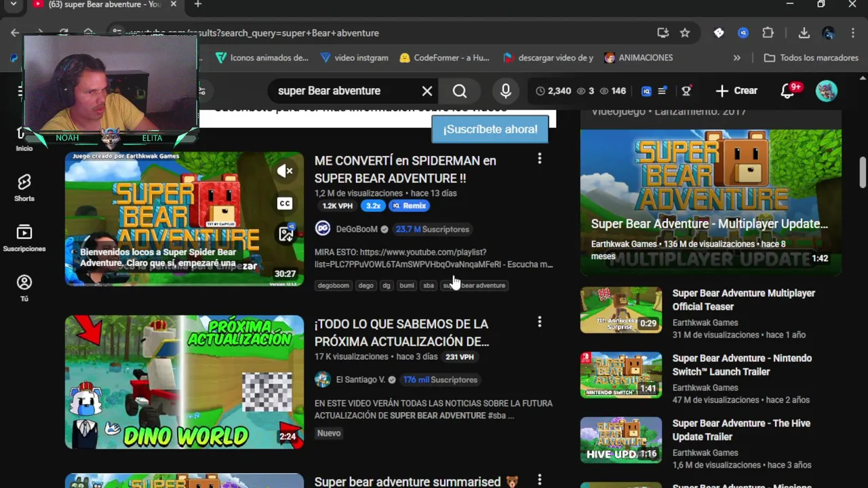Open Nintendo Switch Launch Trailer title
This screenshot has width=868, height=488.
coord(742,365)
